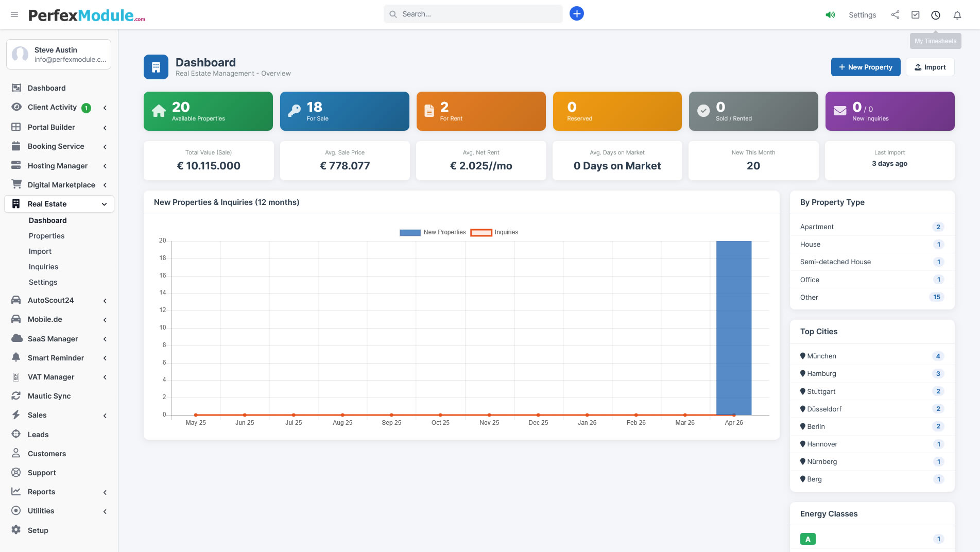Viewport: 980px width, 552px height.
Task: Click the blue plus quick-create icon
Action: point(576,14)
